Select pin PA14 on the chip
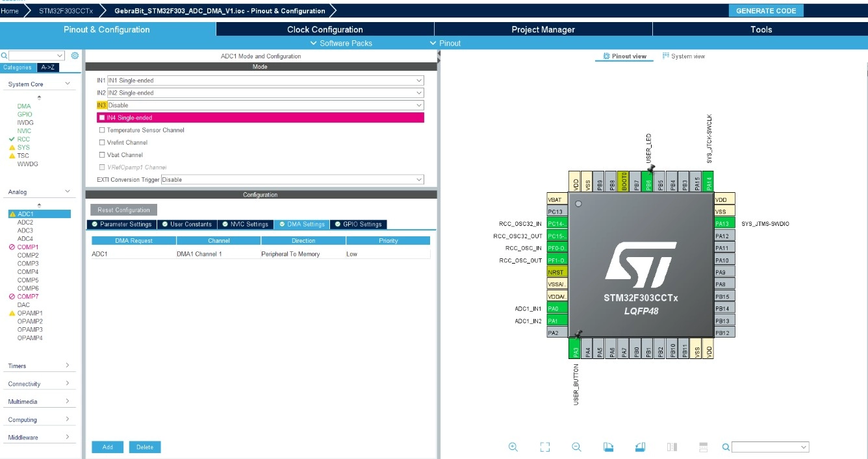 pos(708,180)
